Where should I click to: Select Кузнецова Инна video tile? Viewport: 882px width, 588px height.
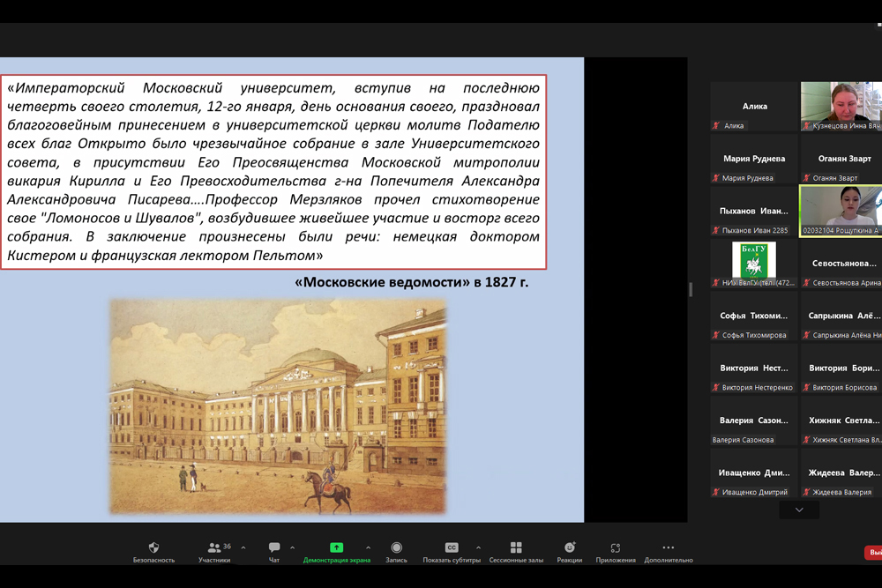841,106
